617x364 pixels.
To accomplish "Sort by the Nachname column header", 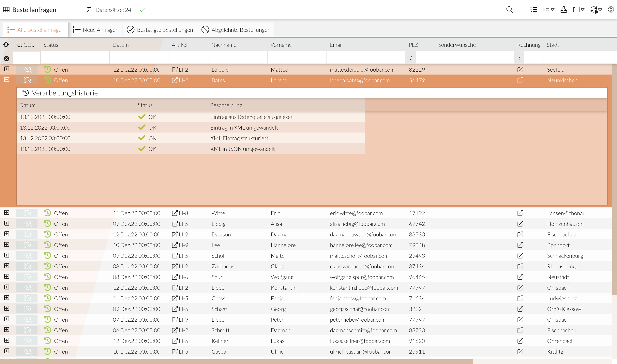I will [x=224, y=45].
